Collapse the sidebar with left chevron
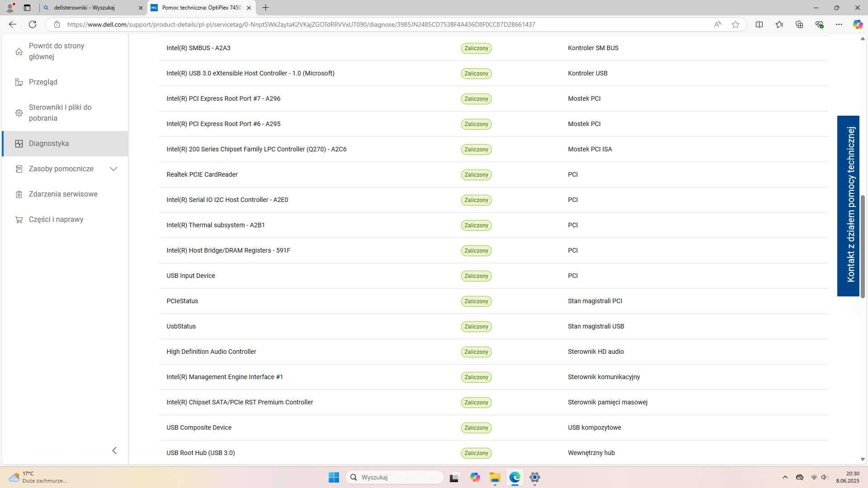 (x=114, y=450)
